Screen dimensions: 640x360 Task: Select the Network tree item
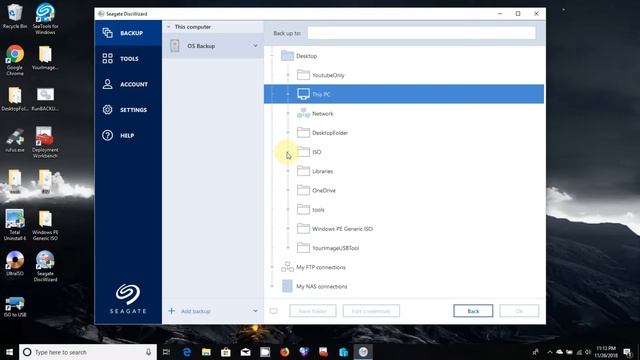point(322,114)
